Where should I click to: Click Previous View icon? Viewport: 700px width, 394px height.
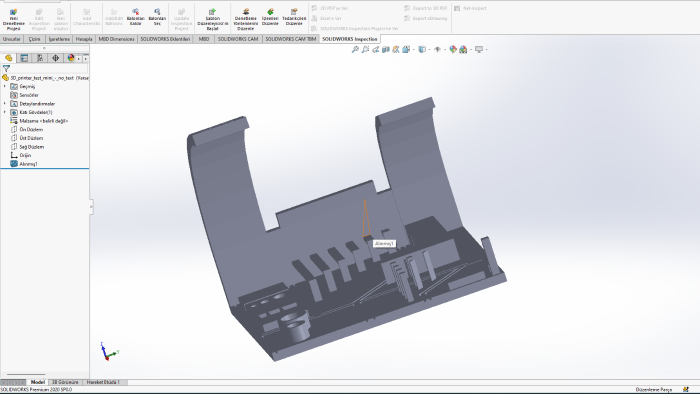(375, 50)
